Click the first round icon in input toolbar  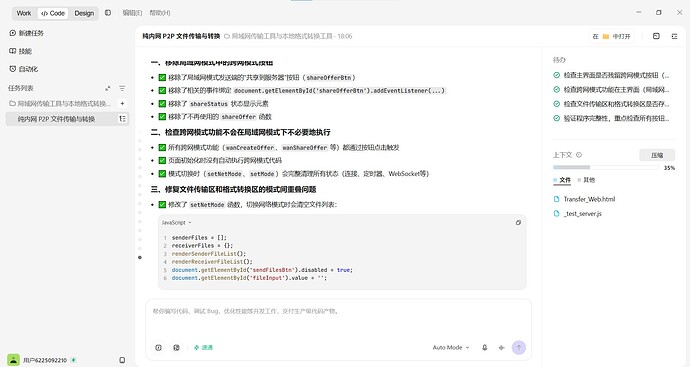(158, 347)
